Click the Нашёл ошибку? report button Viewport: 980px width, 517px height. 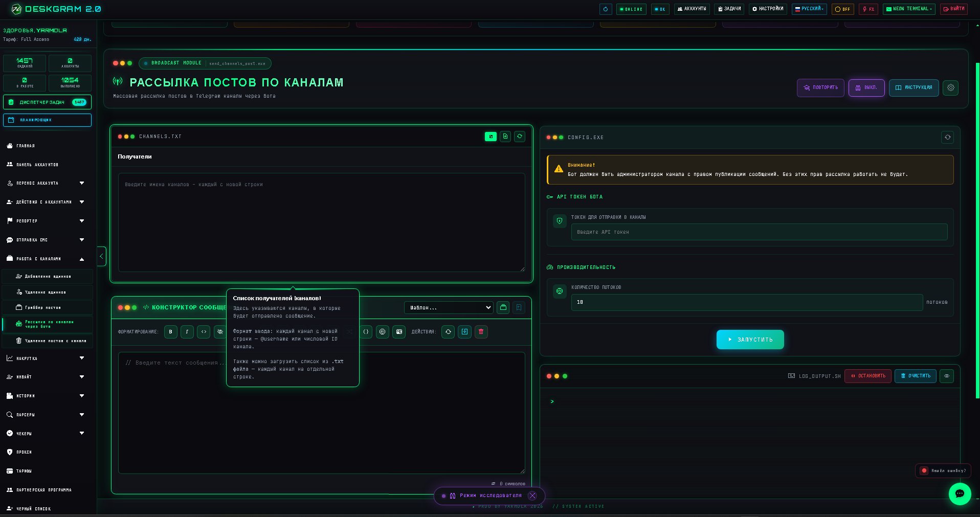[x=944, y=470]
